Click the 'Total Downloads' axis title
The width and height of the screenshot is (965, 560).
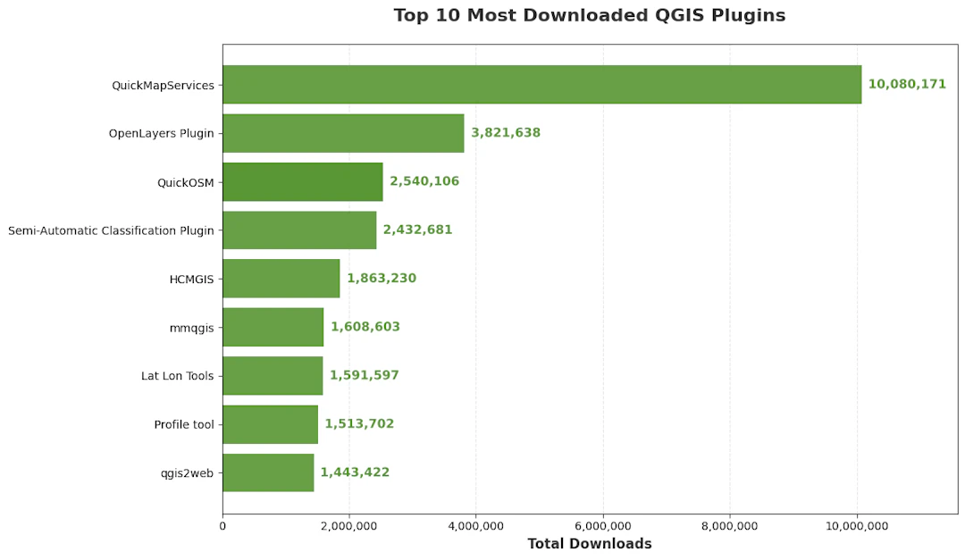590,544
